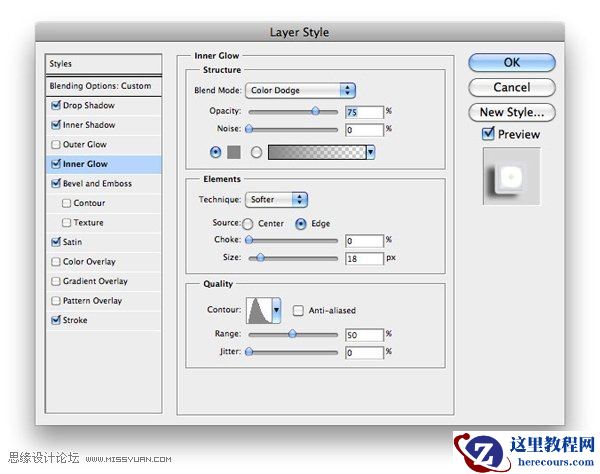
Task: Select the Bevel and Emboss style label
Action: click(97, 183)
